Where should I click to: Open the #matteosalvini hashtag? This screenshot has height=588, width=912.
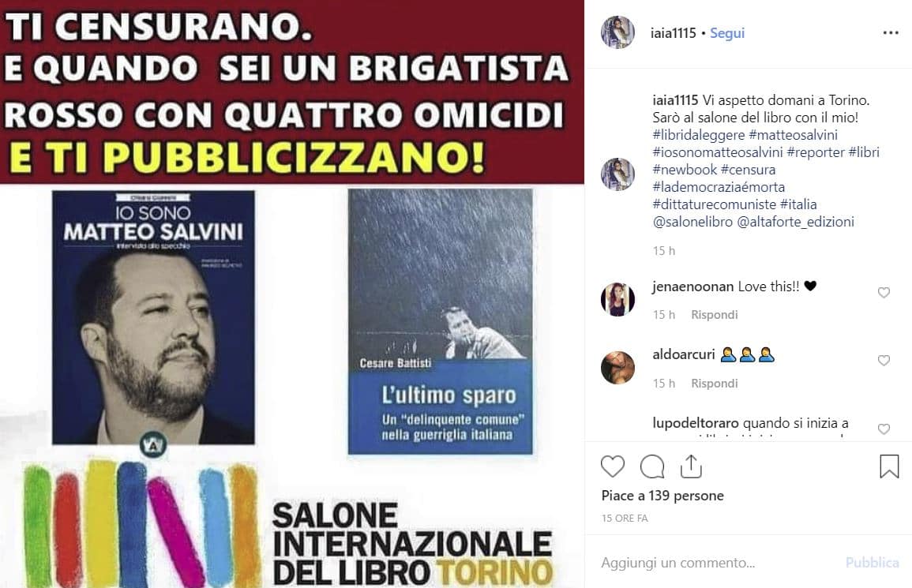tap(794, 135)
